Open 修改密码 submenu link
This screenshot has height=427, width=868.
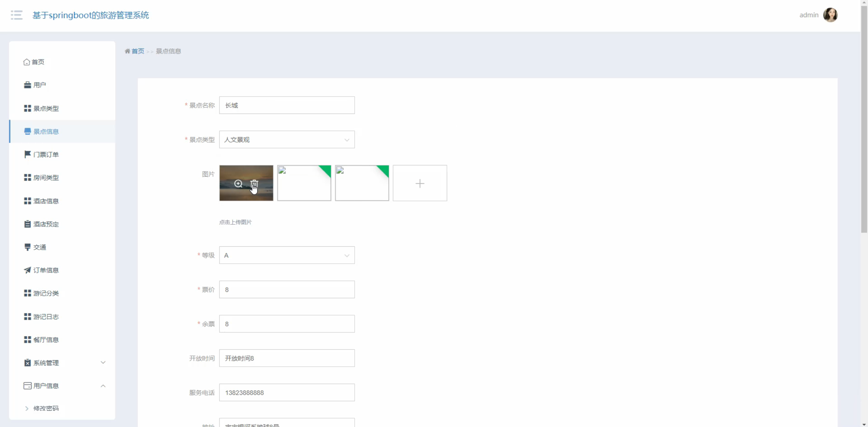tap(46, 408)
